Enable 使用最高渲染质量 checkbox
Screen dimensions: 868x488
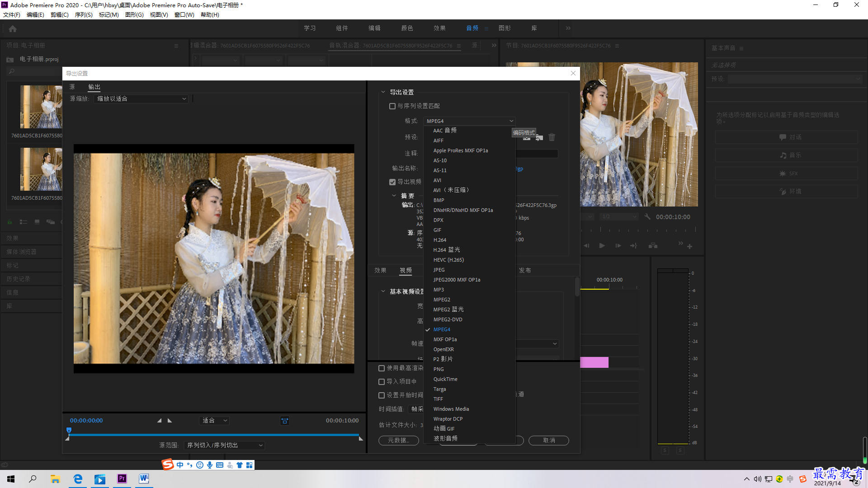click(382, 368)
